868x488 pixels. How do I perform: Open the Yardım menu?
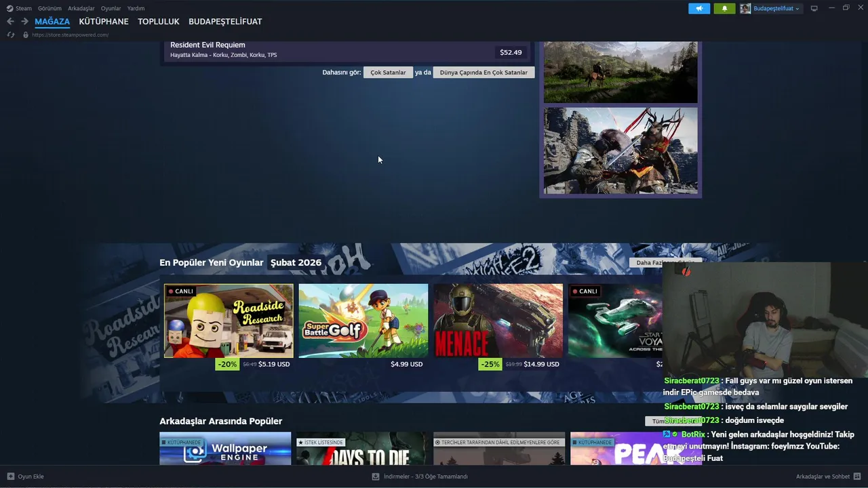(136, 8)
